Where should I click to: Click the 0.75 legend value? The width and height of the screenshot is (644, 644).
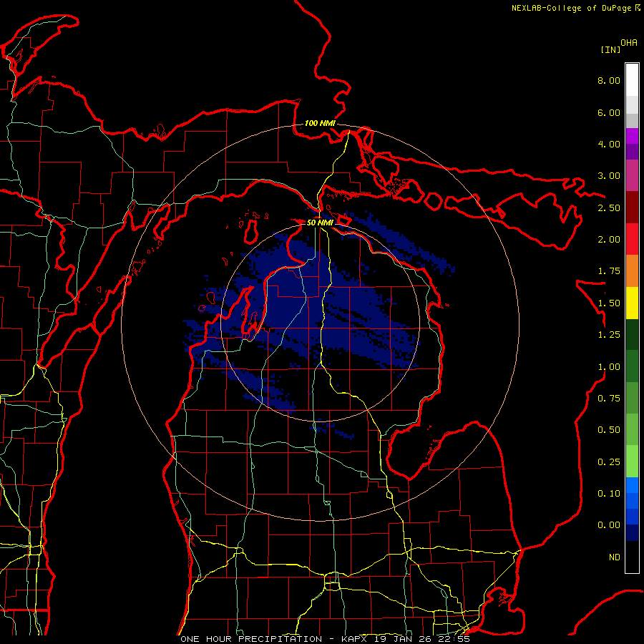(609, 399)
